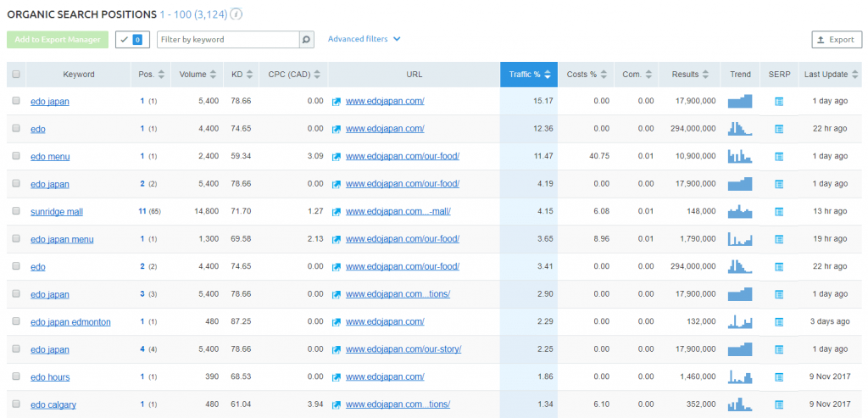Expand the Advanced filters dropdown
This screenshot has width=868, height=418.
(x=364, y=39)
